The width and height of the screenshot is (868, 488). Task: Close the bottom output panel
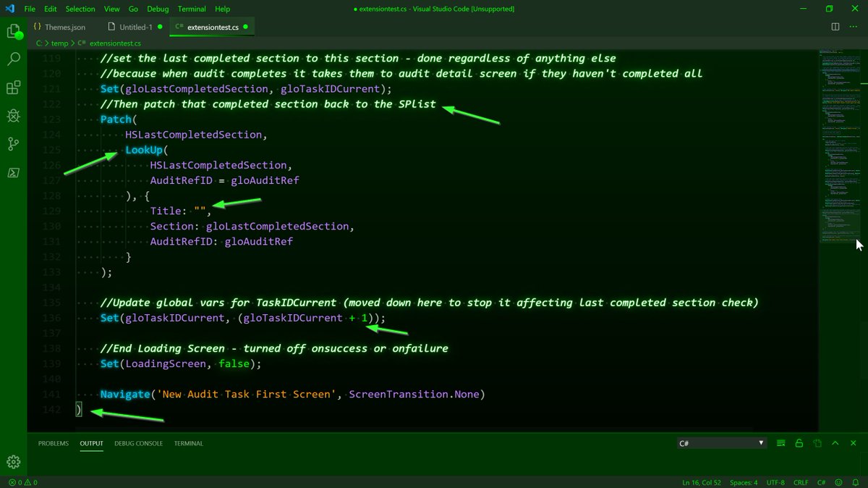point(854,443)
